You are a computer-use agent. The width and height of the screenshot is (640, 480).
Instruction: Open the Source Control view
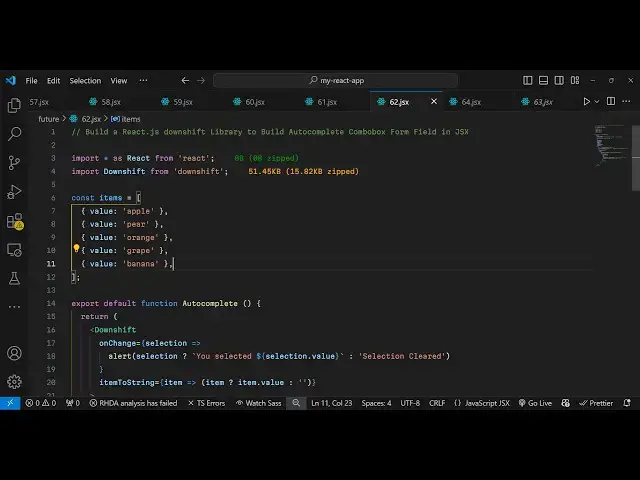(14, 163)
